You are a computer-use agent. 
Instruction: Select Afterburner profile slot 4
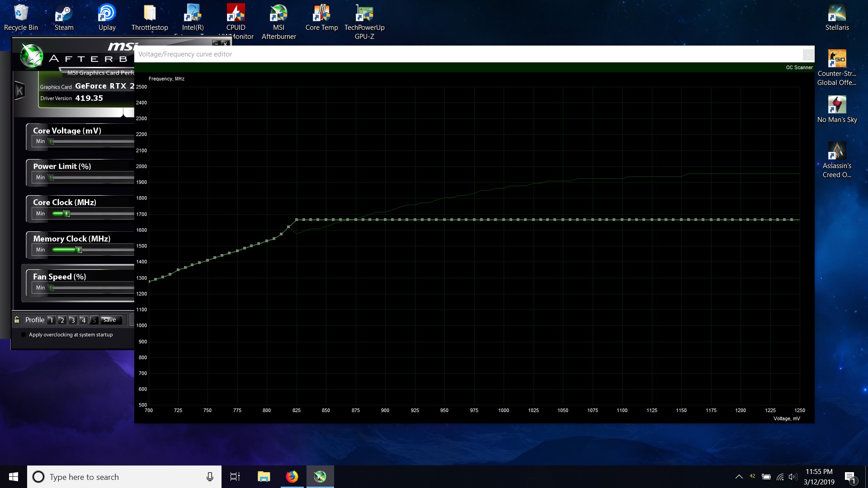coord(84,320)
